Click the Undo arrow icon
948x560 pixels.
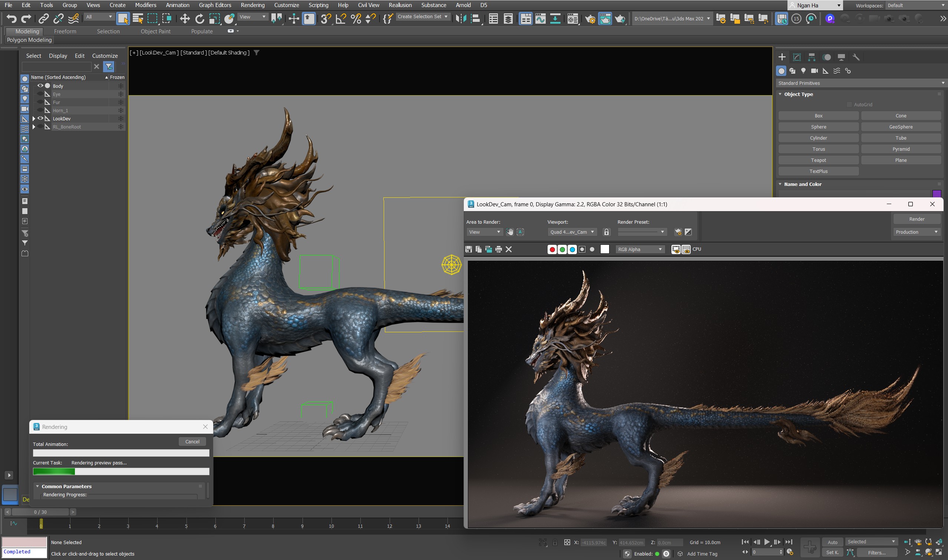(11, 19)
